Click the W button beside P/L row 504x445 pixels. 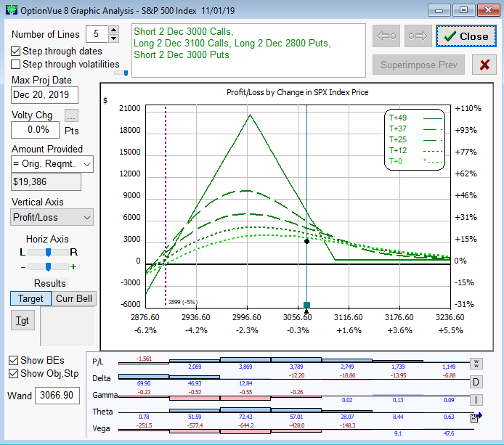click(476, 363)
